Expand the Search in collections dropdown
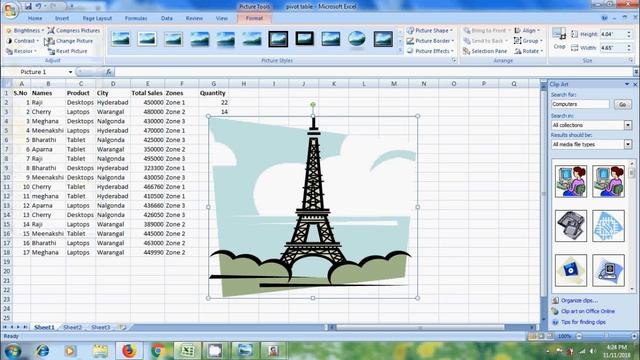Image resolution: width=640 pixels, height=360 pixels. (x=628, y=125)
